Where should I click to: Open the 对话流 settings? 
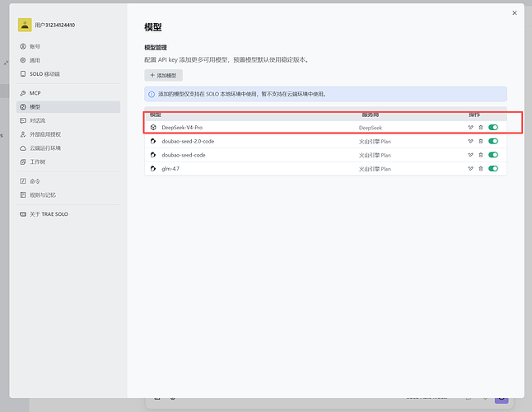[x=68, y=120]
